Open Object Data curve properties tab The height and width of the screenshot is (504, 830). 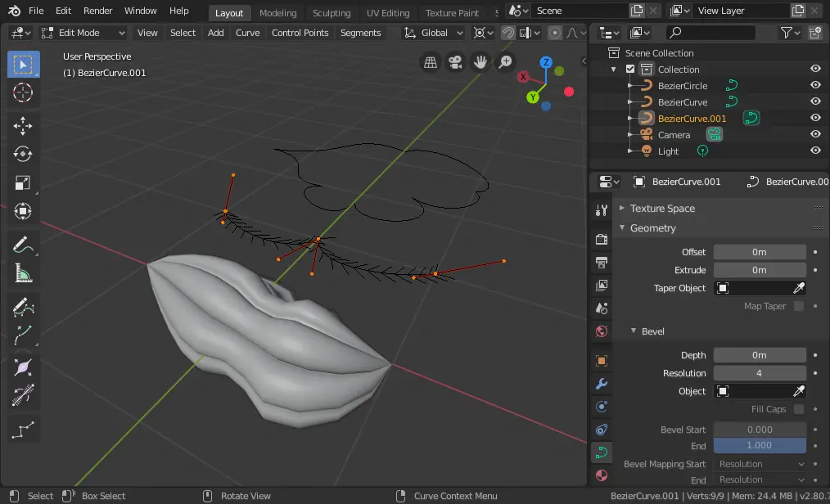click(x=602, y=452)
